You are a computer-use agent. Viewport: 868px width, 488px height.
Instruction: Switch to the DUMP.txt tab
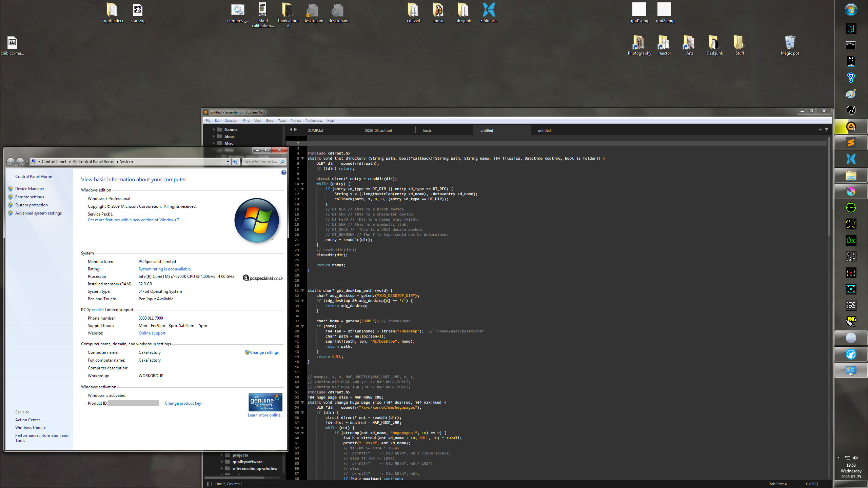315,130
